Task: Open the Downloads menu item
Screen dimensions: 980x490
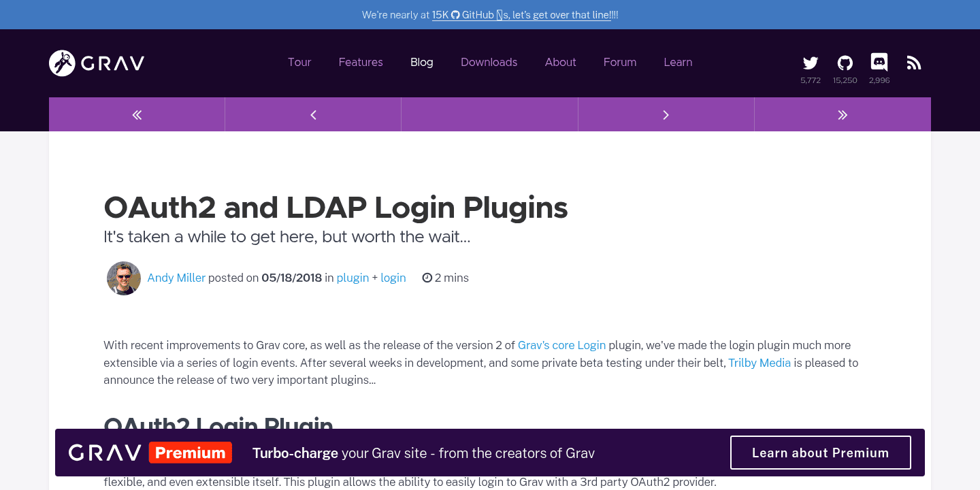Action: (x=489, y=62)
